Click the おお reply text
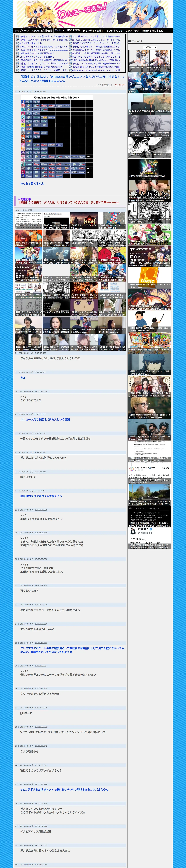Image resolution: width=186 pixels, height=868 pixels. [23, 378]
